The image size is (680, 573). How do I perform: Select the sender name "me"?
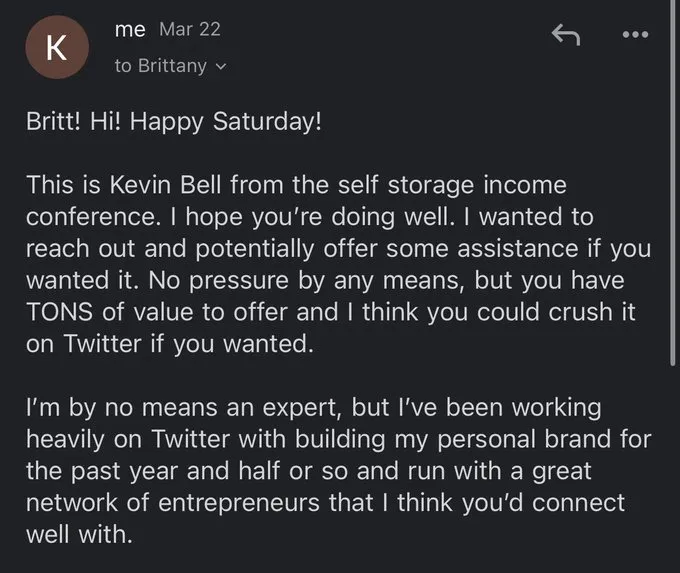tap(130, 29)
